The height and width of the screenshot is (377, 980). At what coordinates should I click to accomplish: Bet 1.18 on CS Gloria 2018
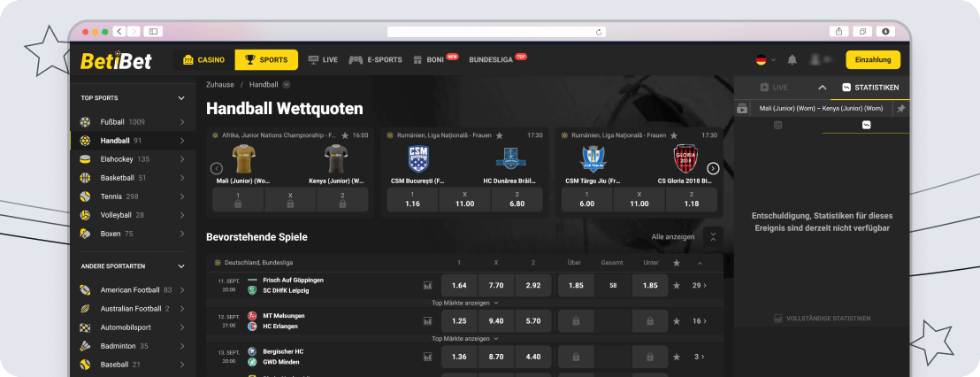point(692,199)
